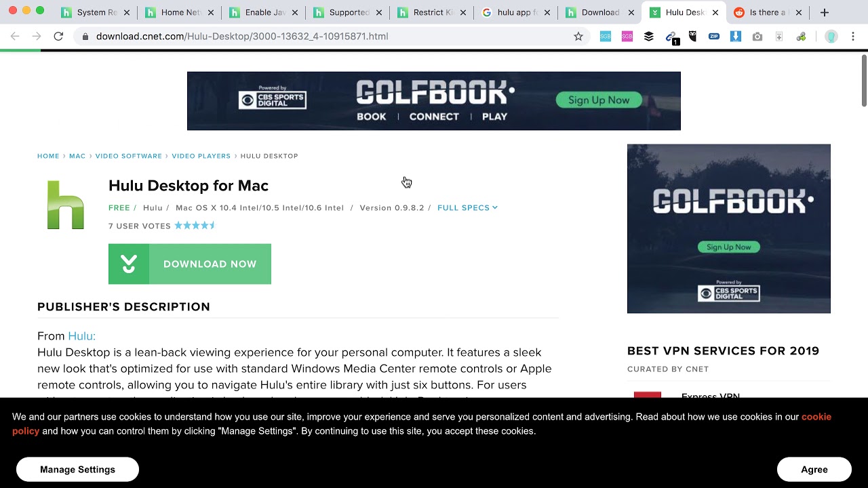This screenshot has height=488, width=868.
Task: Open the pink SGB extension
Action: [x=627, y=37]
